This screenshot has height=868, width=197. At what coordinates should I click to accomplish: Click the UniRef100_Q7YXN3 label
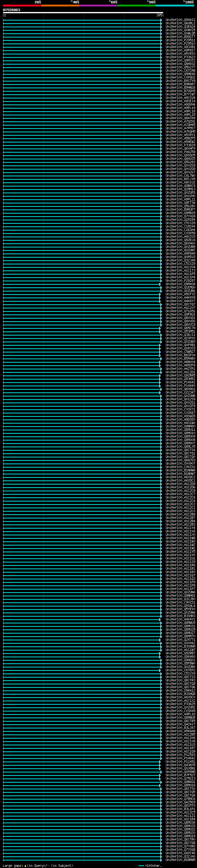[x=180, y=846]
